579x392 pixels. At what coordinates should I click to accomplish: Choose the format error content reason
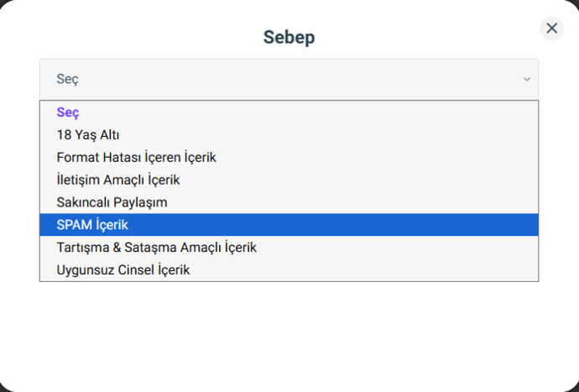(x=289, y=157)
